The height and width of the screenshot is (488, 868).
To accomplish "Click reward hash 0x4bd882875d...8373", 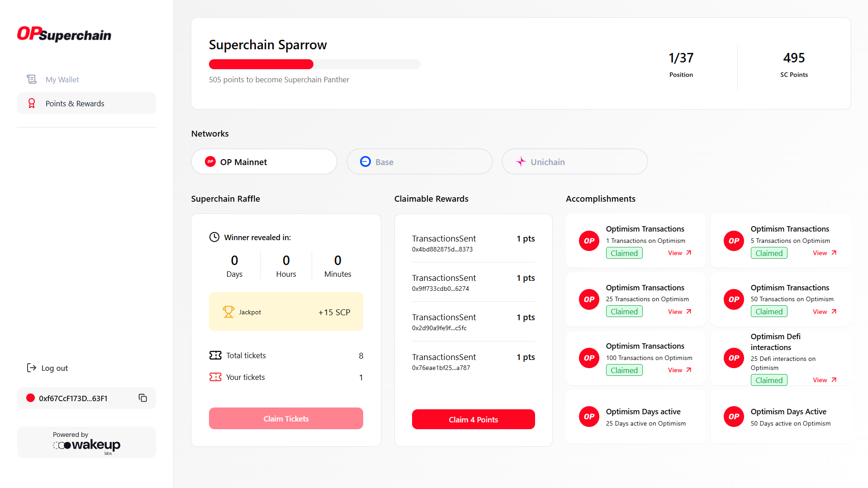I will (x=442, y=249).
